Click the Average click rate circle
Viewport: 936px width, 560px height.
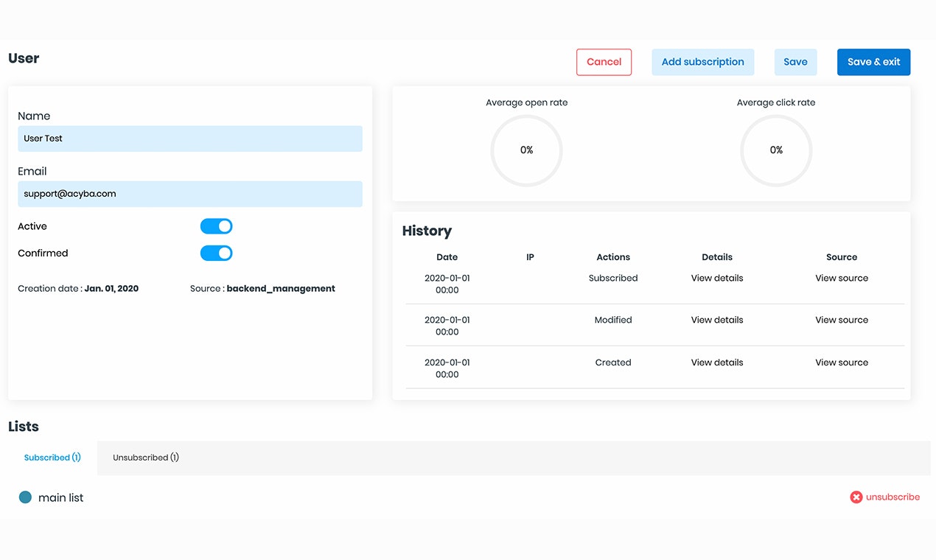point(776,150)
